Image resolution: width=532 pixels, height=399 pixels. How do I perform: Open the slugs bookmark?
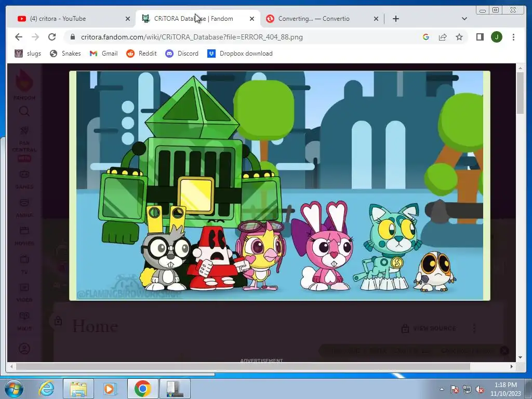coord(28,54)
